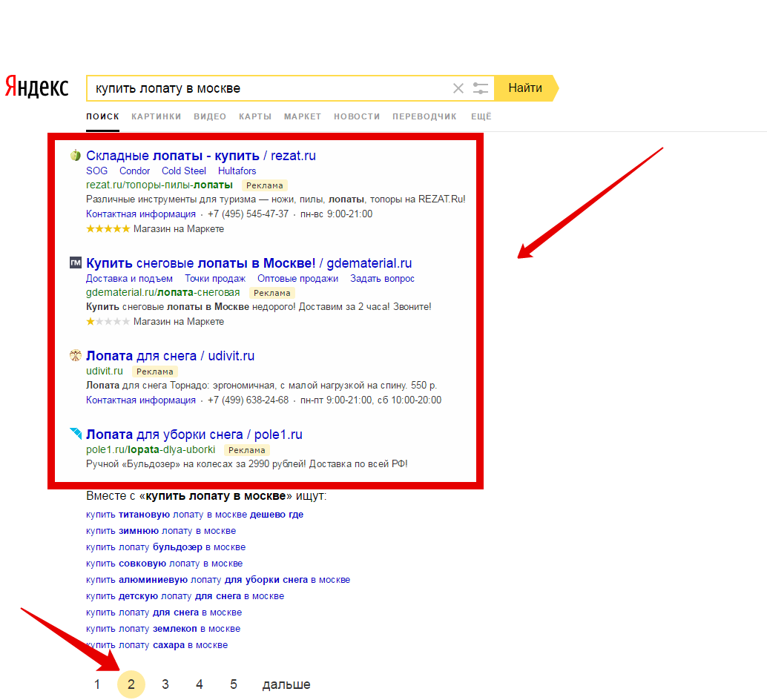This screenshot has width=767, height=700.
Task: Go to the Новости tab
Action: pos(357,116)
